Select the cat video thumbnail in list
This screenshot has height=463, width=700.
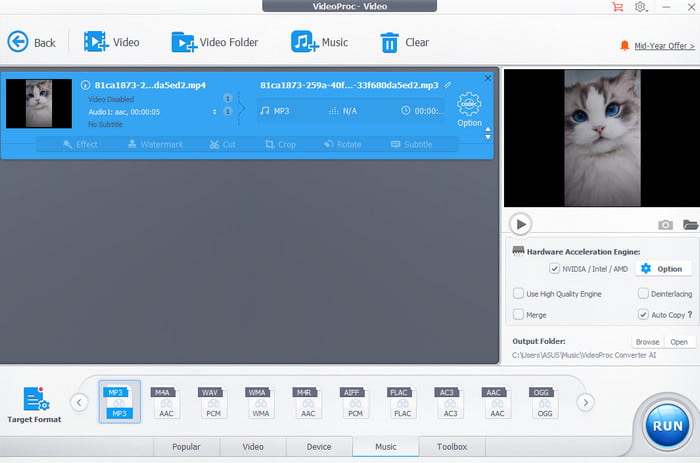[x=39, y=104]
